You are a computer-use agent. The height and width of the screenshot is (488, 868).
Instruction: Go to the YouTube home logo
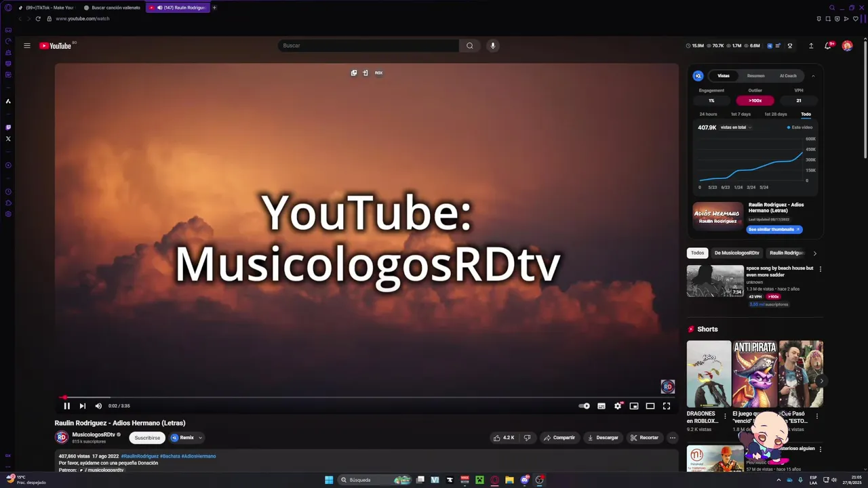coord(56,46)
